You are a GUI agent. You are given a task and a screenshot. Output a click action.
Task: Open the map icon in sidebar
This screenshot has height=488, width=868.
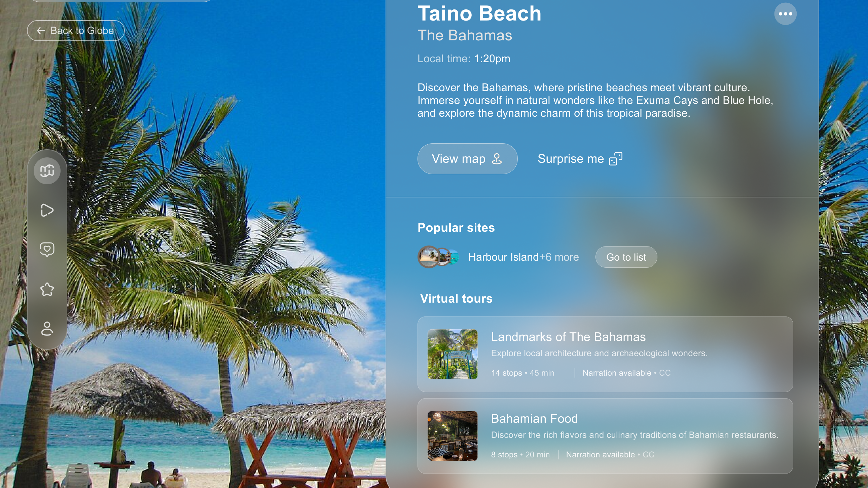[x=47, y=171]
